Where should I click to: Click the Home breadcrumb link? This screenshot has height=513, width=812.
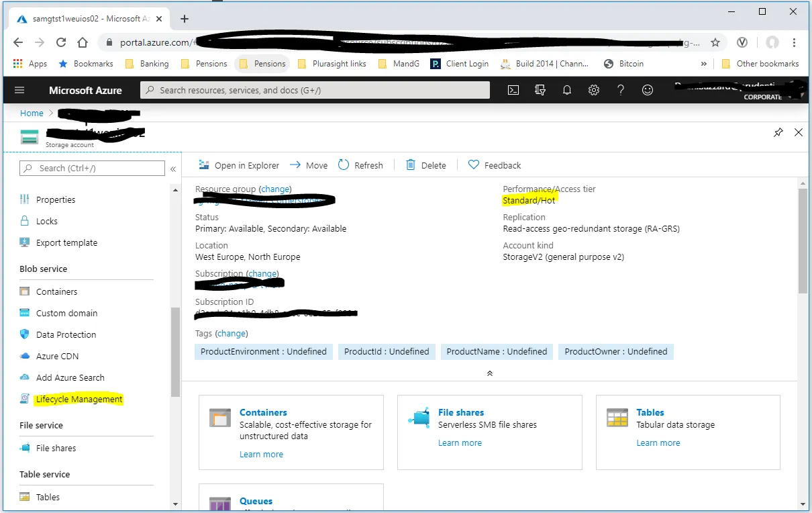pos(32,113)
